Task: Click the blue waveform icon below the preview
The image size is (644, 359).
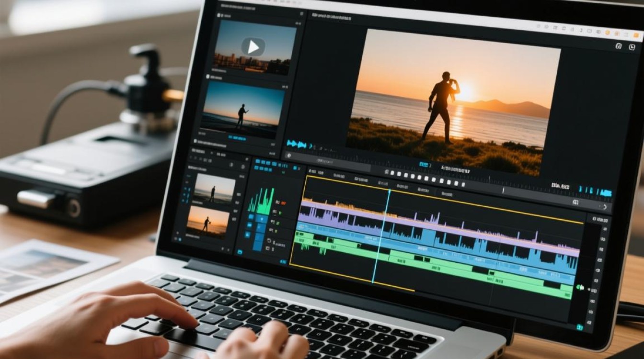Action: tap(297, 144)
